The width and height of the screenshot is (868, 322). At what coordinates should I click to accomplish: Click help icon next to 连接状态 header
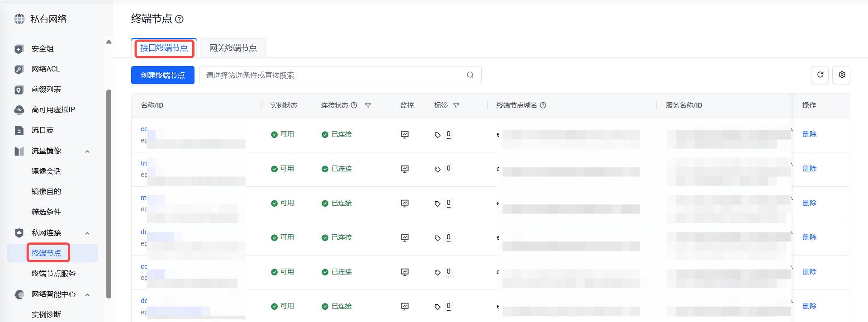(x=354, y=105)
